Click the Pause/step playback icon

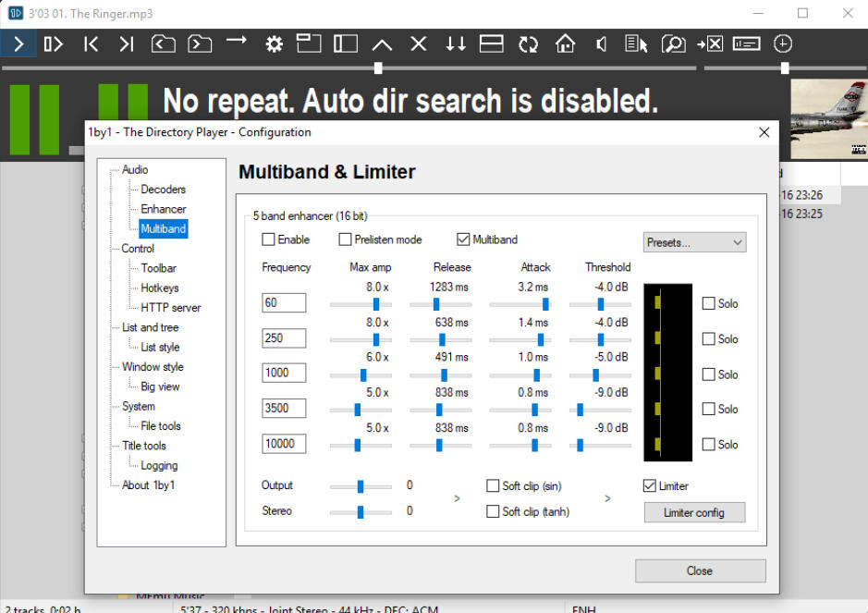pyautogui.click(x=54, y=43)
